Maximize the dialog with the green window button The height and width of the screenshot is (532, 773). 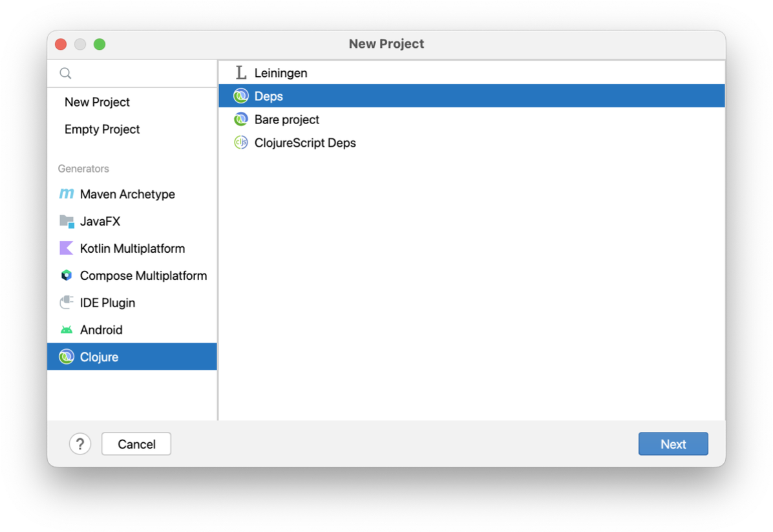[100, 45]
